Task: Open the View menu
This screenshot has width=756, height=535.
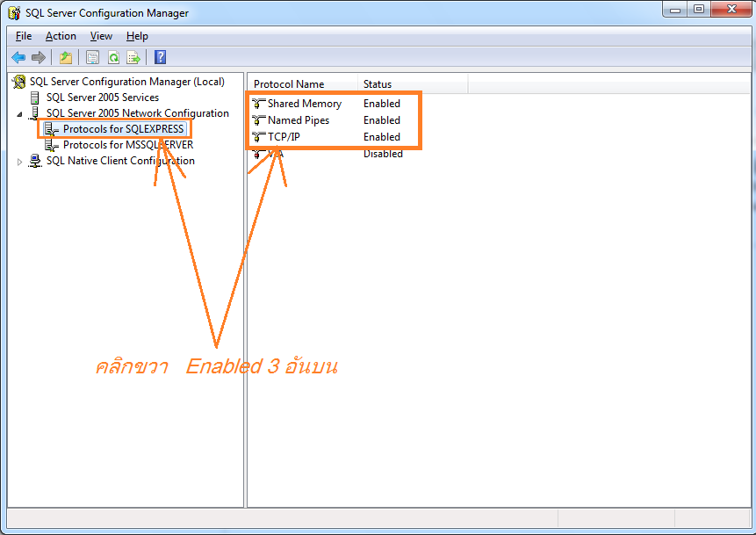Action: 101,36
